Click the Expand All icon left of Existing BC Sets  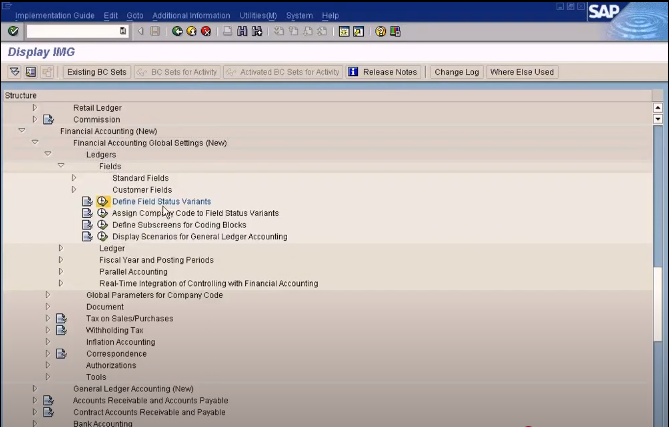[x=15, y=72]
